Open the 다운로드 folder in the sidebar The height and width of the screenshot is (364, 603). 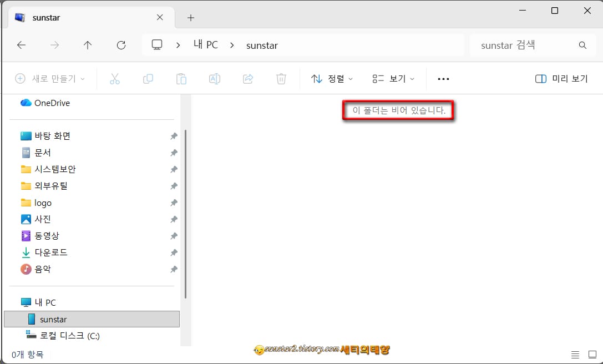(51, 252)
